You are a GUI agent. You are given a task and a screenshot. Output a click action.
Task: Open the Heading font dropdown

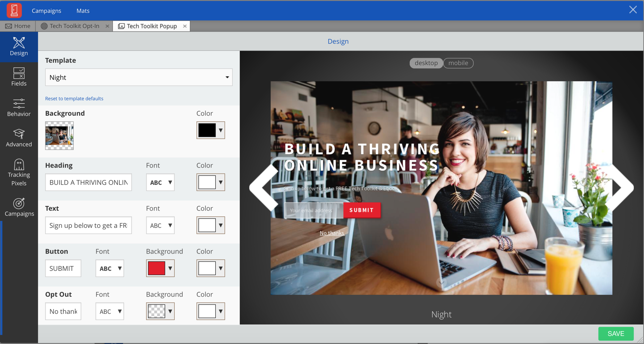pyautogui.click(x=160, y=182)
